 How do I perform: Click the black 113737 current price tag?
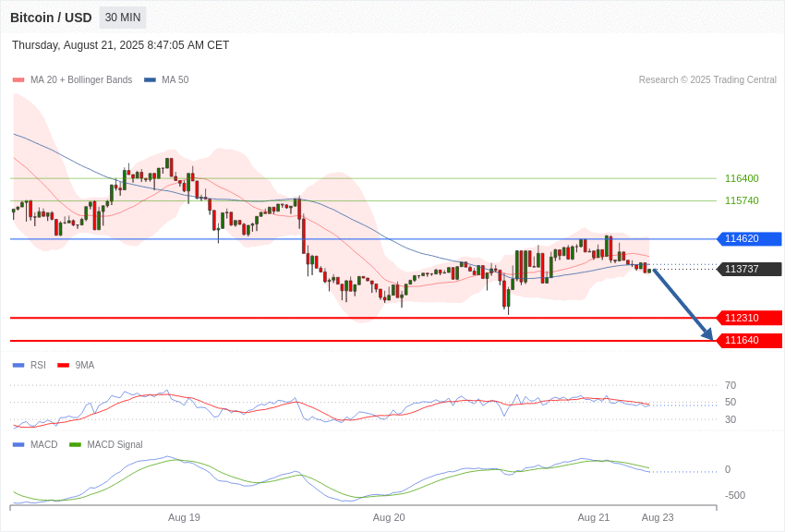point(750,270)
